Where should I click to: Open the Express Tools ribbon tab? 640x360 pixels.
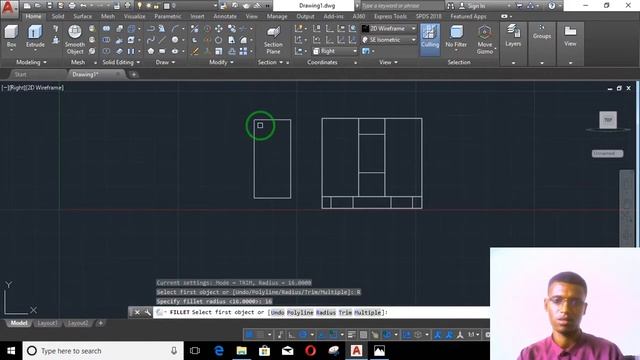tap(390, 16)
